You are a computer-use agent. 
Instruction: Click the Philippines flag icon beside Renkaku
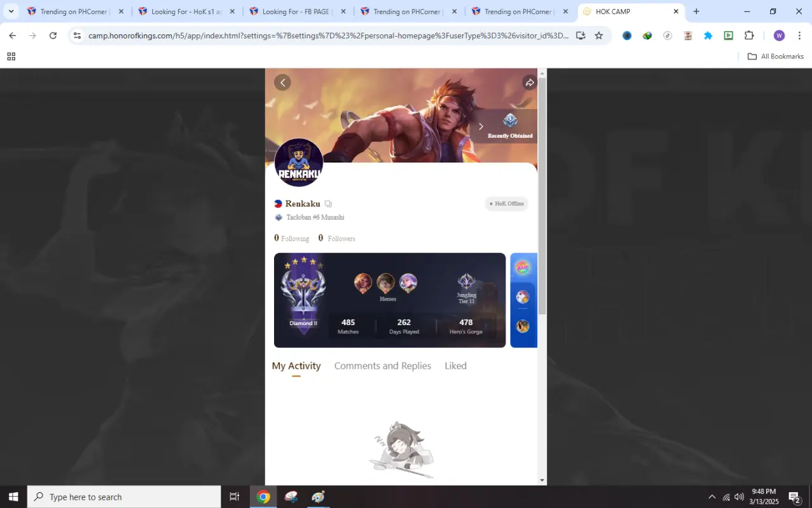coord(278,204)
